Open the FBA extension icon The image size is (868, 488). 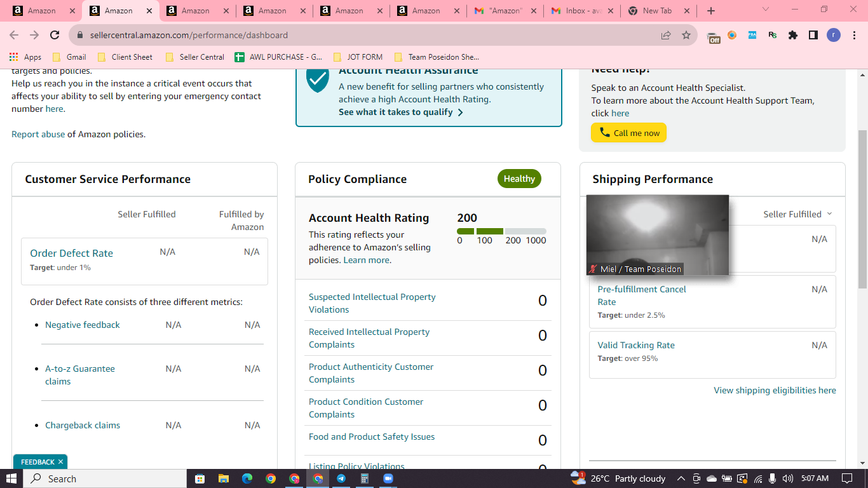(x=752, y=36)
